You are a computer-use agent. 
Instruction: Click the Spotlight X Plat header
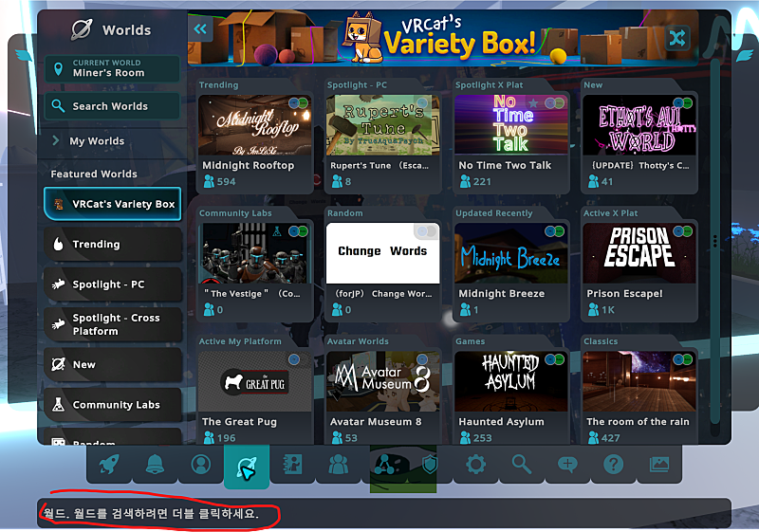tap(489, 85)
